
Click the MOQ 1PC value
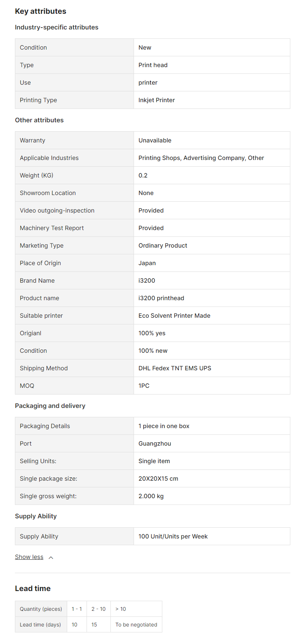144,386
